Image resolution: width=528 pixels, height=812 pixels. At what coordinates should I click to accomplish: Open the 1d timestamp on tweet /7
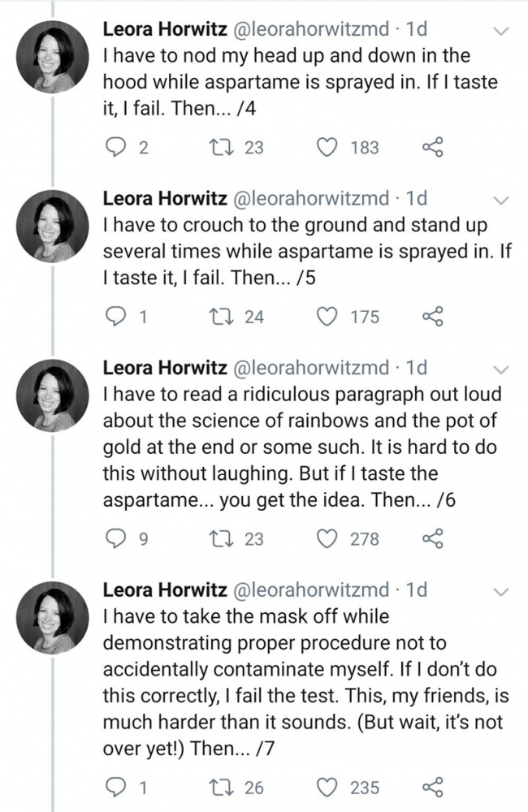point(416,590)
